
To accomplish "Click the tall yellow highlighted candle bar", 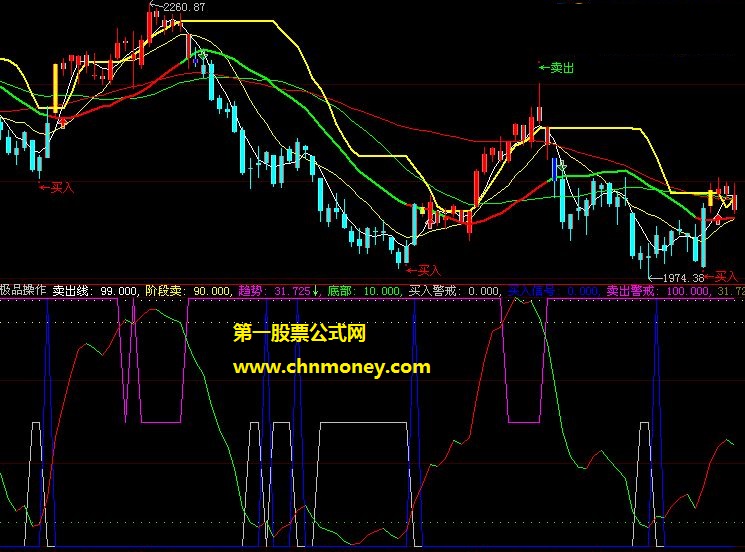I will point(56,88).
